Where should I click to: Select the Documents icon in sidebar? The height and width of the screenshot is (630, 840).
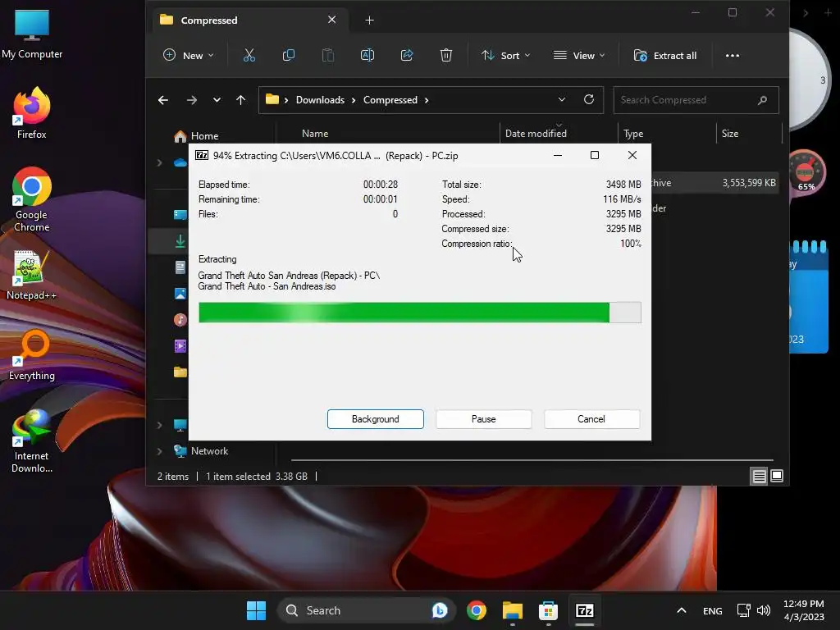pyautogui.click(x=180, y=267)
